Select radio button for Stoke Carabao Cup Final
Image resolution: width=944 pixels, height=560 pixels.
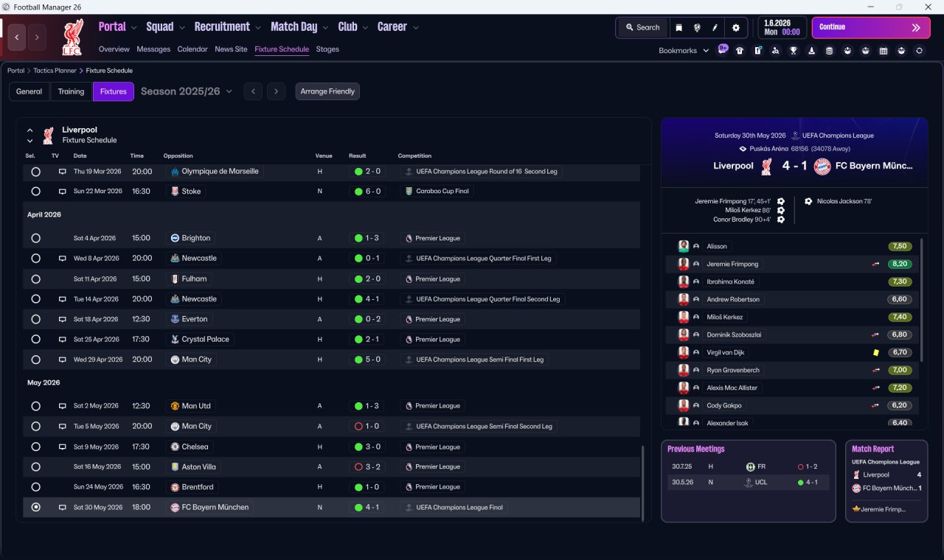point(35,191)
